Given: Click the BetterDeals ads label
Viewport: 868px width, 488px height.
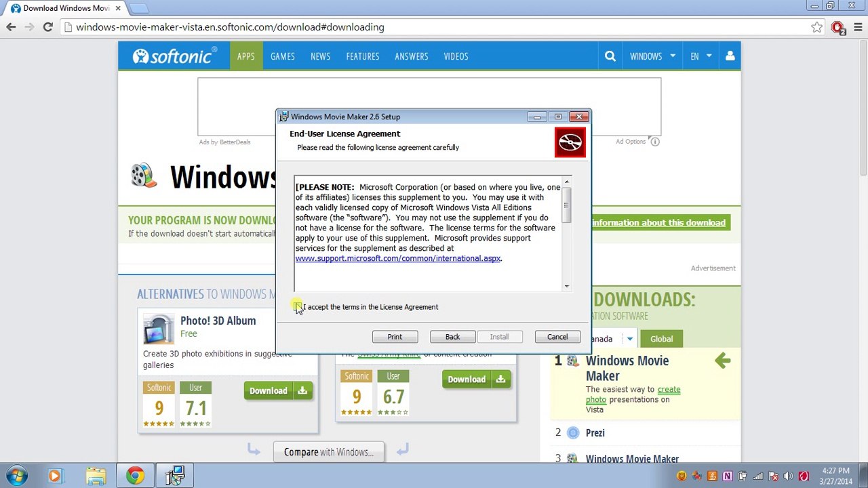Looking at the screenshot, I should (x=224, y=142).
